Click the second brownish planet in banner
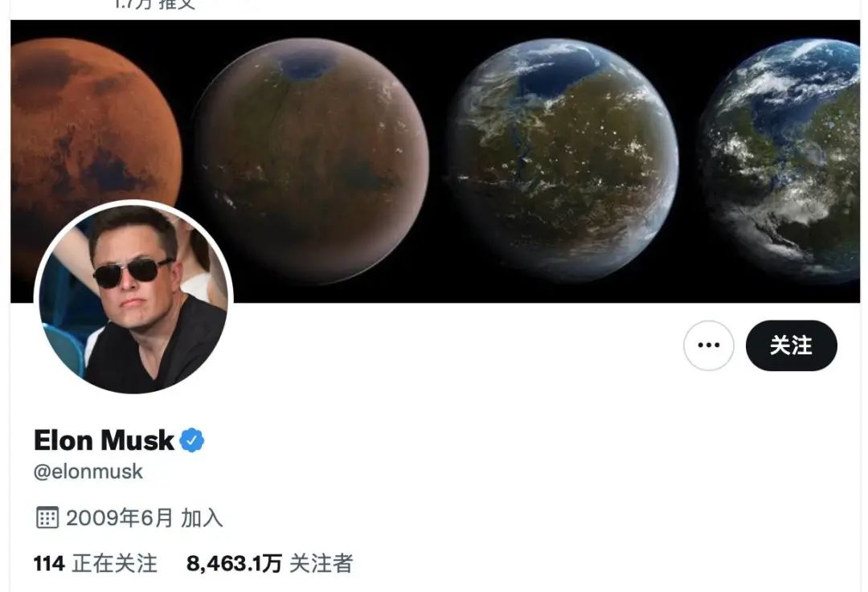This screenshot has width=868, height=592. click(x=313, y=161)
